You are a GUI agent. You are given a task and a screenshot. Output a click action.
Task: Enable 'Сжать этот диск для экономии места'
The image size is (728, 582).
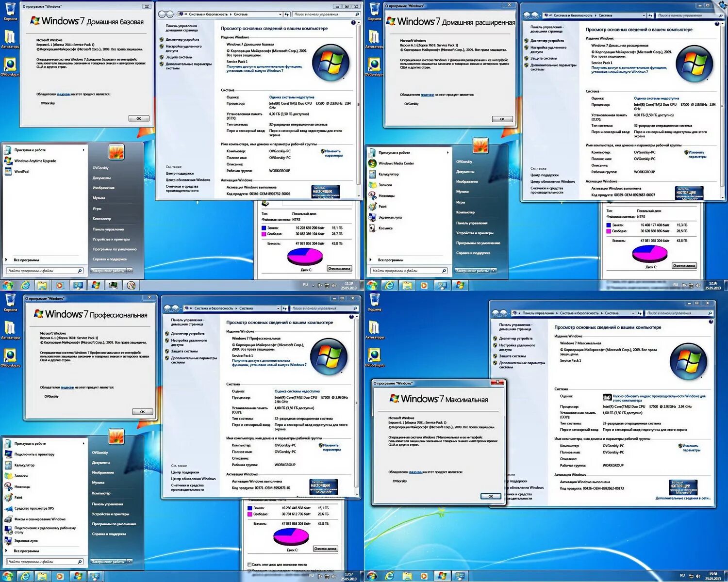250,565
